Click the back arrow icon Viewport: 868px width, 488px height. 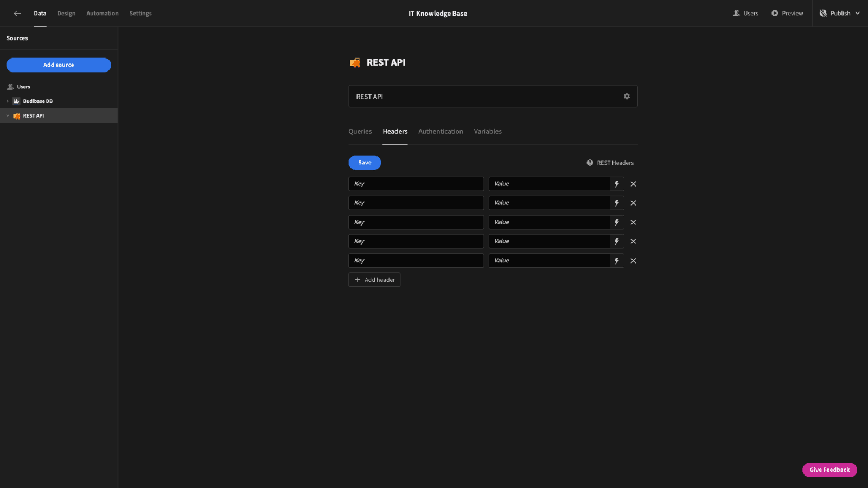click(x=17, y=14)
